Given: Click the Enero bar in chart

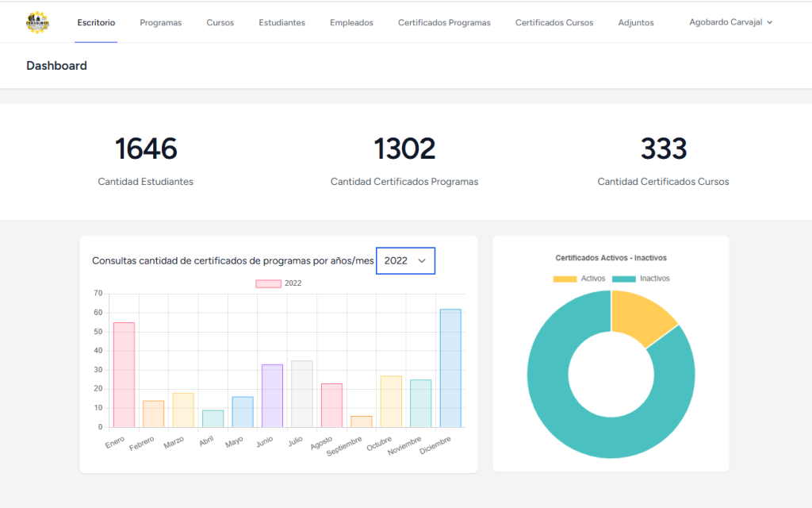Looking at the screenshot, I should point(124,375).
